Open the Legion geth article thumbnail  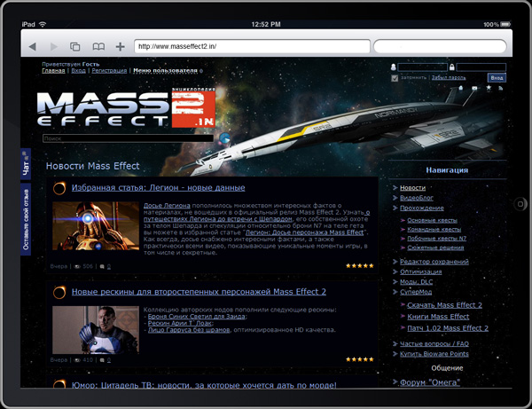click(x=96, y=226)
